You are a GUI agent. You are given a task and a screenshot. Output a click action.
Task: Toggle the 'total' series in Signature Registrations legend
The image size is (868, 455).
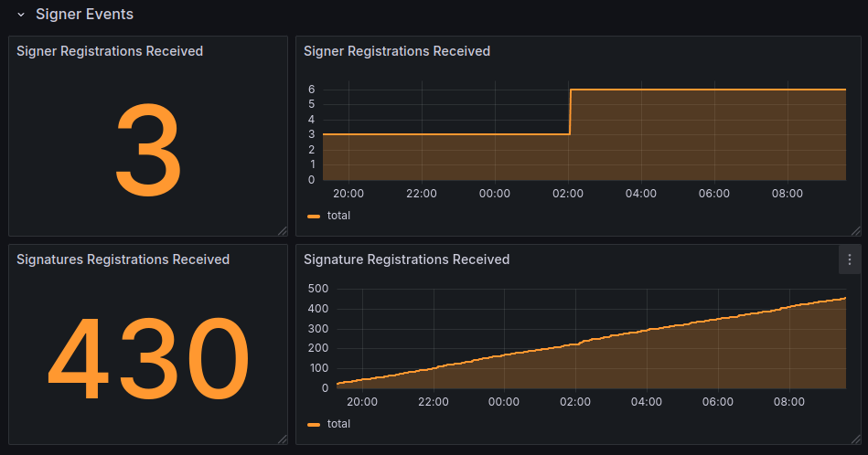click(x=338, y=424)
